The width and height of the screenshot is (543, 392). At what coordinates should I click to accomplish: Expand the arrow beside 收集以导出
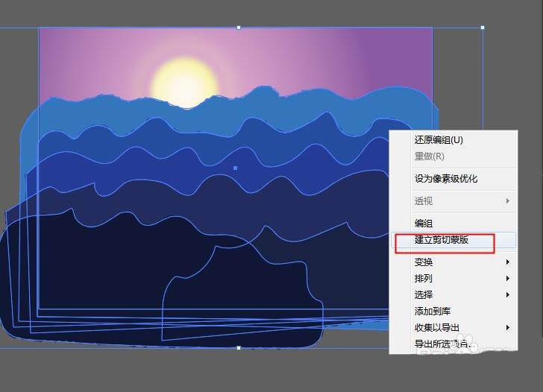pos(508,327)
